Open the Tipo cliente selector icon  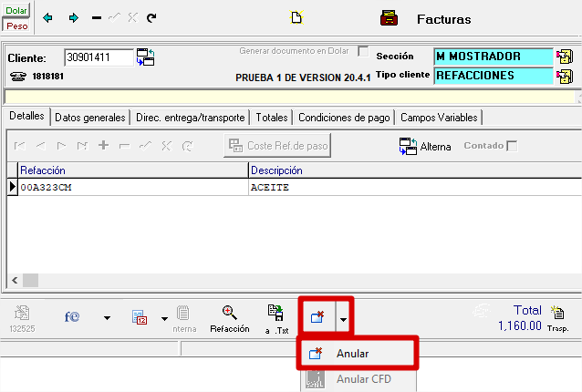pos(565,77)
